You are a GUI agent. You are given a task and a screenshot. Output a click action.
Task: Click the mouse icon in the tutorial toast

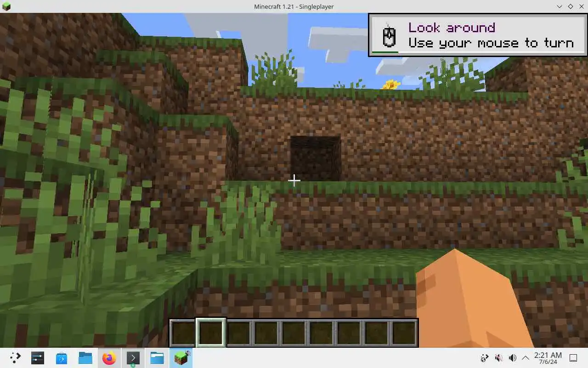point(389,35)
